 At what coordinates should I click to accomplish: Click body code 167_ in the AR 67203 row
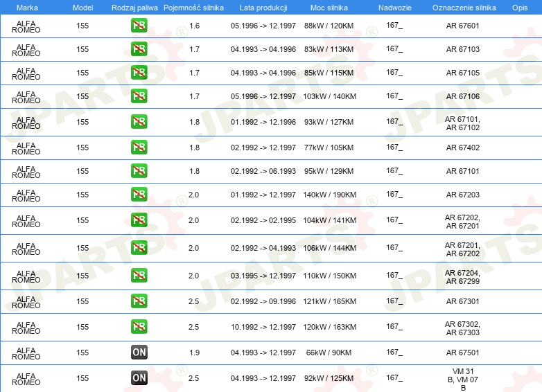tap(394, 195)
